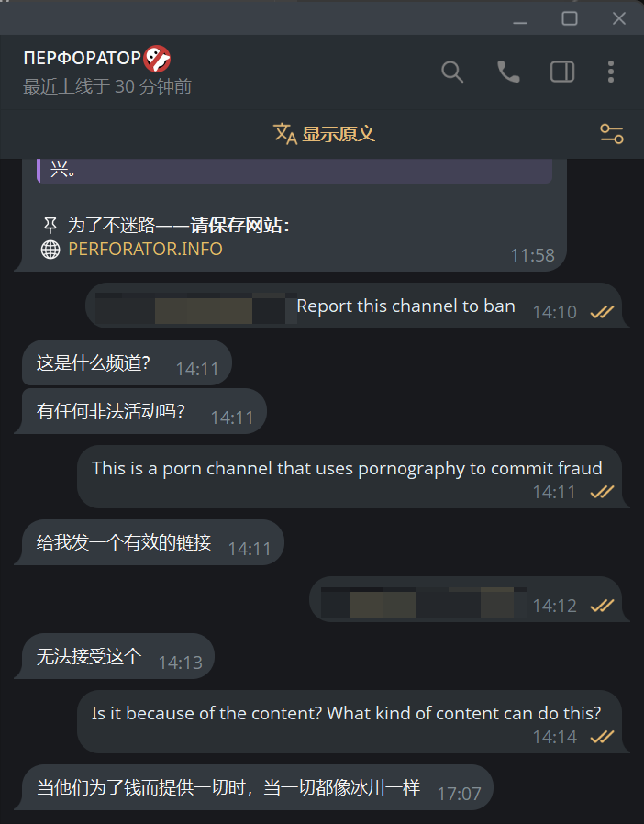The image size is (644, 824).
Task: Open ПЕРФОРАТОР contact profile from header
Action: pos(82,58)
